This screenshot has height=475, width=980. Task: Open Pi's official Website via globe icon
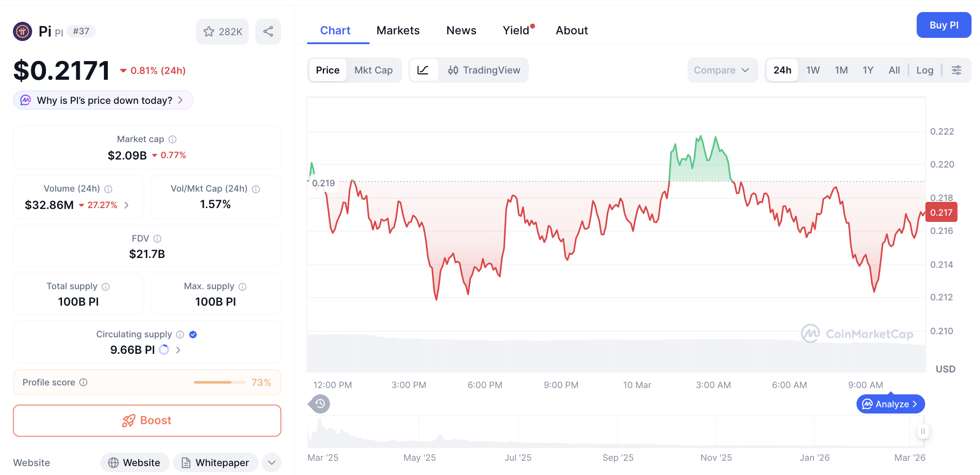(x=135, y=463)
